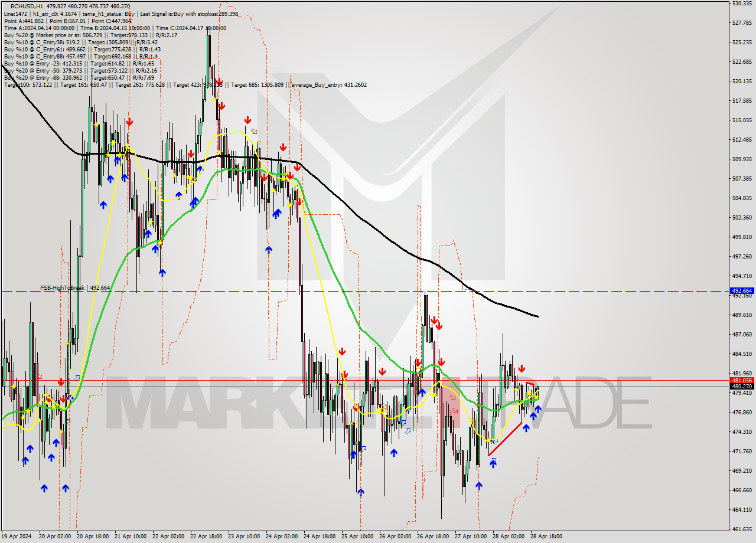Click price axis label 527.785
This screenshot has width=756, height=543.
pyautogui.click(x=741, y=23)
